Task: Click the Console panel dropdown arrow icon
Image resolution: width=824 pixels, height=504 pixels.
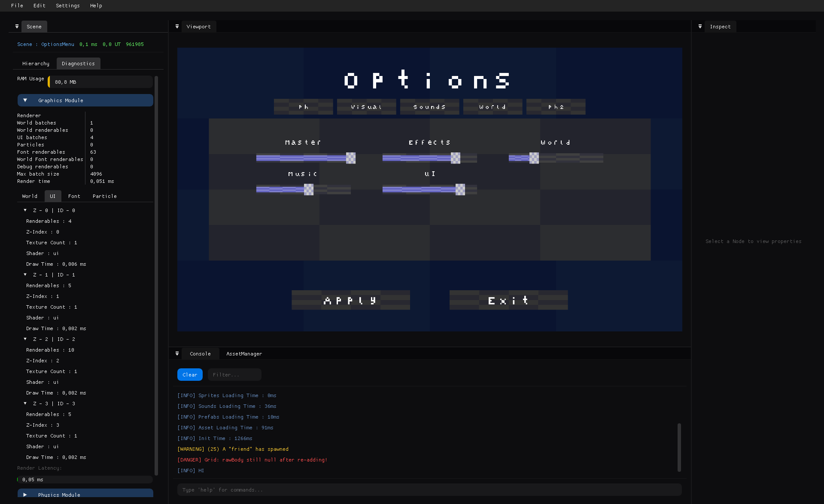Action: point(177,354)
